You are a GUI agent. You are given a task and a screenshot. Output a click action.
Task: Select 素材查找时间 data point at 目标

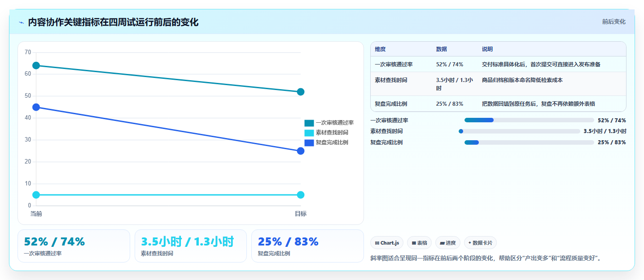click(301, 195)
